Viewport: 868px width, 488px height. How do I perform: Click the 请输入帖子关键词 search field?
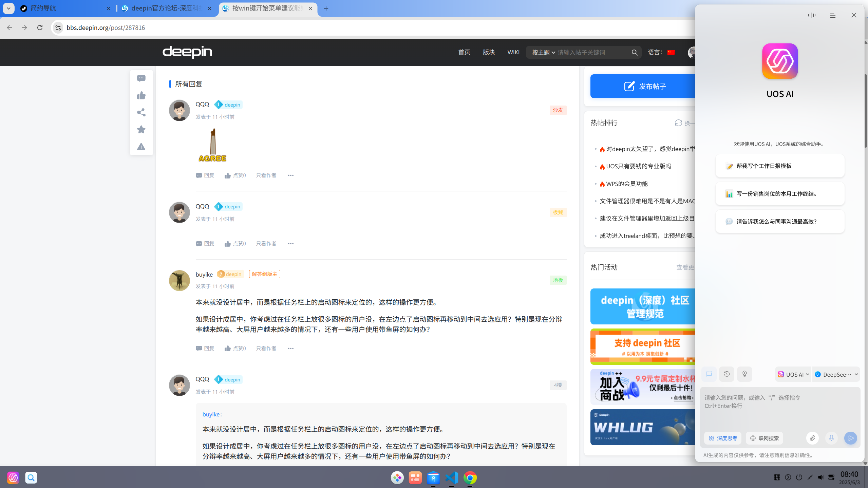click(x=592, y=52)
